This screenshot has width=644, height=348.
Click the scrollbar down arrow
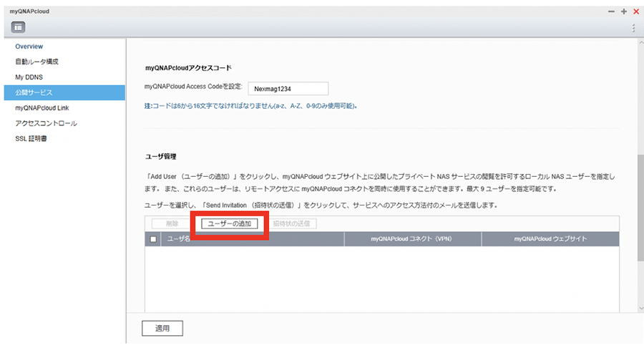[640, 308]
